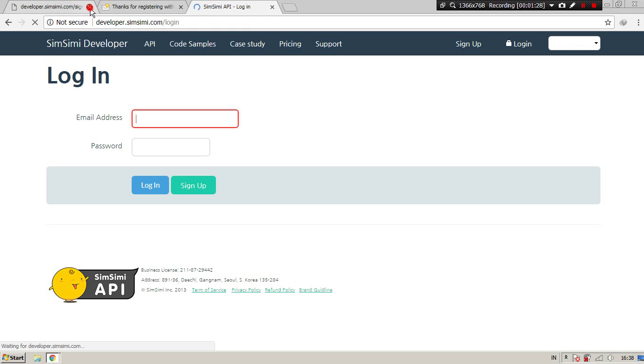The width and height of the screenshot is (644, 364).
Task: Click the Show desktop button in the taskbar
Action: pyautogui.click(x=641, y=358)
